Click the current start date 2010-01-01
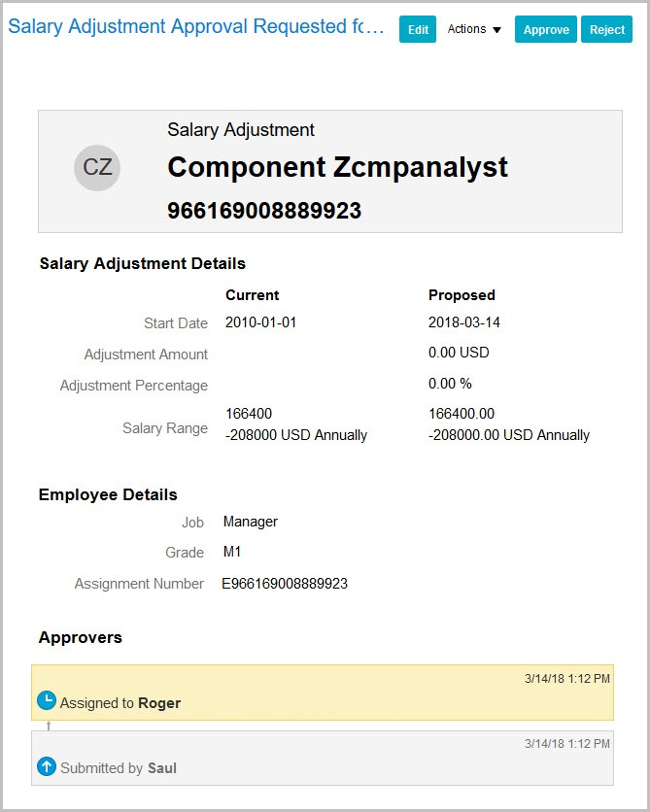 [x=260, y=322]
